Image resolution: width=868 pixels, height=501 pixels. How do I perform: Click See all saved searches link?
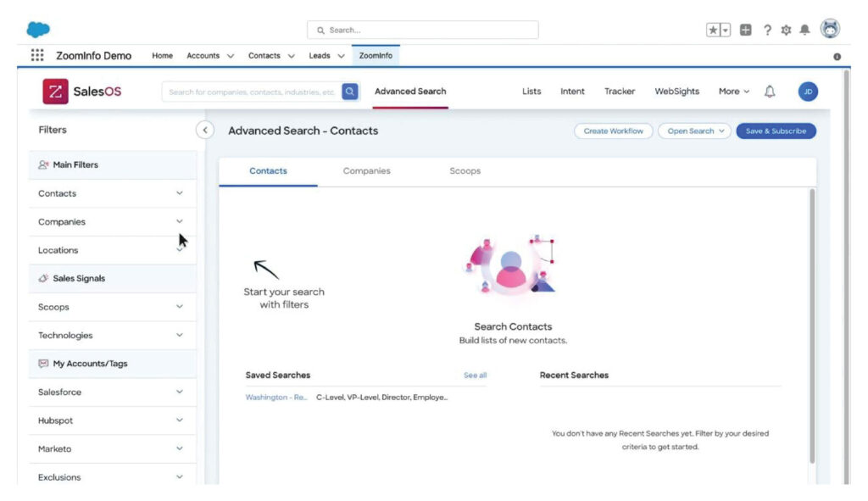pos(475,376)
